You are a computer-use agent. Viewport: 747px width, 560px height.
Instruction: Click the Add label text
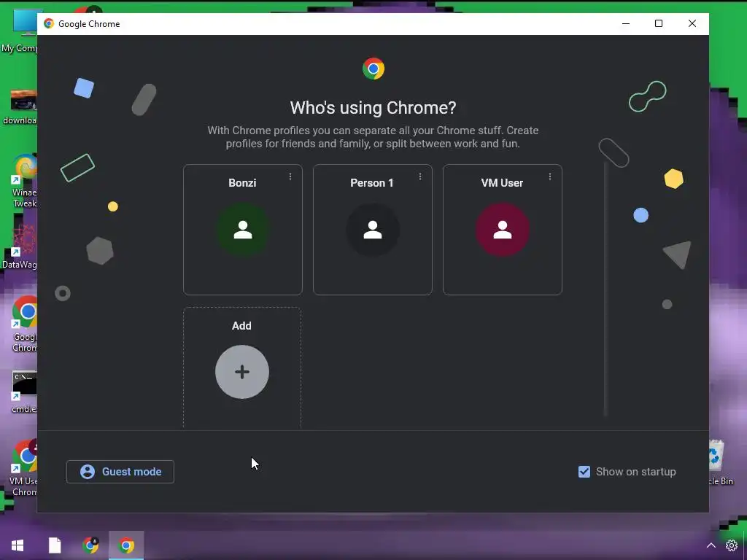241,326
